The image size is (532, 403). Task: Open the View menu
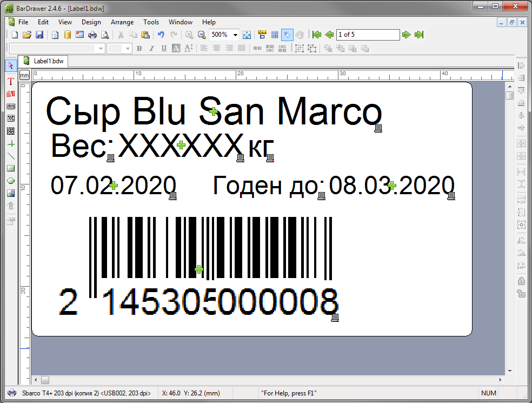[x=65, y=22]
